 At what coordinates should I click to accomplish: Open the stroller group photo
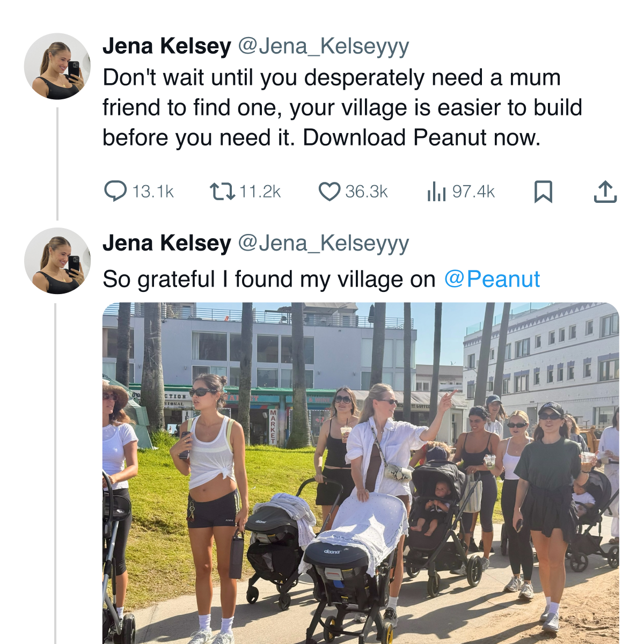pyautogui.click(x=361, y=473)
